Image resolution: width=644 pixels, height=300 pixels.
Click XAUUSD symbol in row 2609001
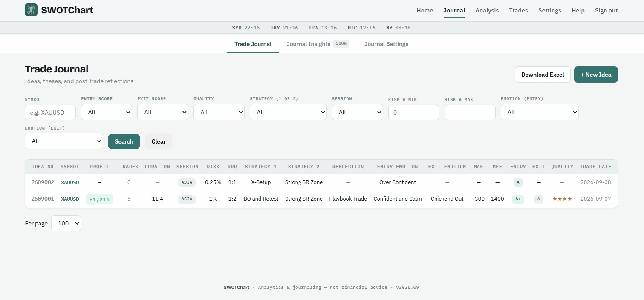click(x=70, y=199)
